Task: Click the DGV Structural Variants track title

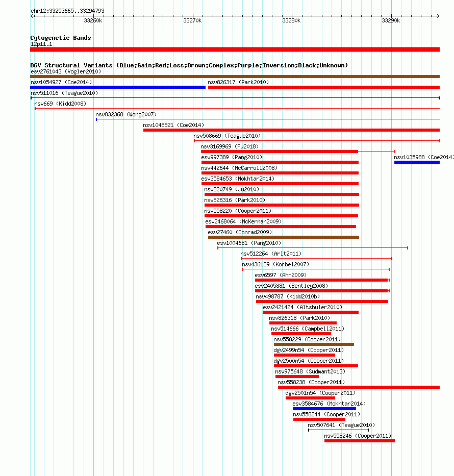Action: [x=189, y=66]
